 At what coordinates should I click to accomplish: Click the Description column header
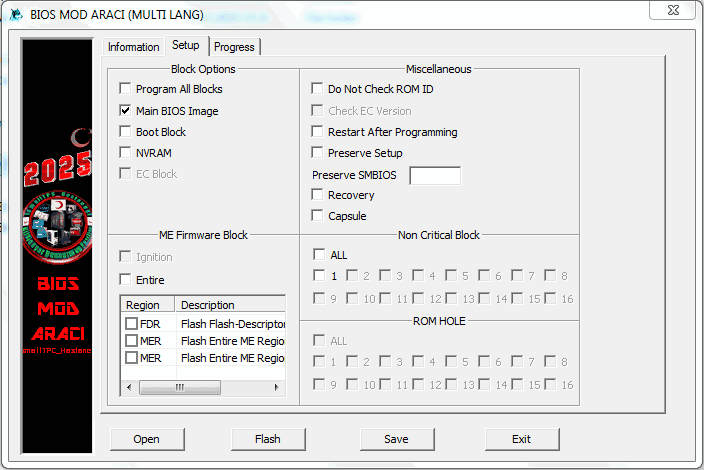click(230, 305)
